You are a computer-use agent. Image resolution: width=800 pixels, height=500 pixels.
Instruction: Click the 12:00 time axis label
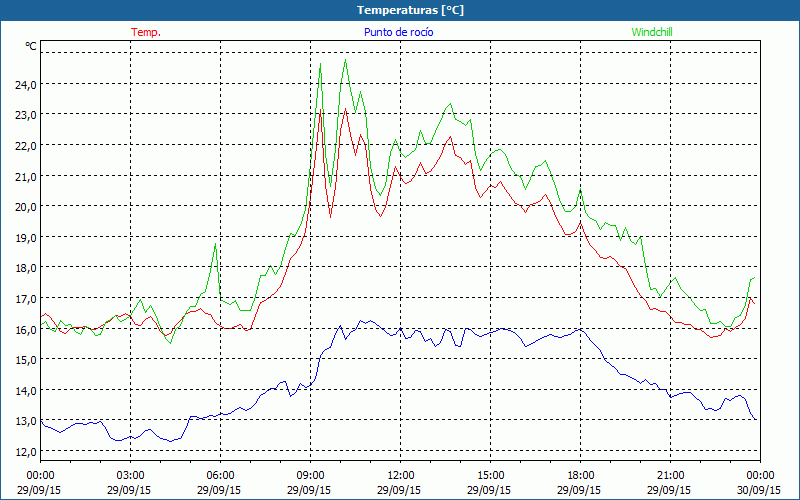[401, 476]
